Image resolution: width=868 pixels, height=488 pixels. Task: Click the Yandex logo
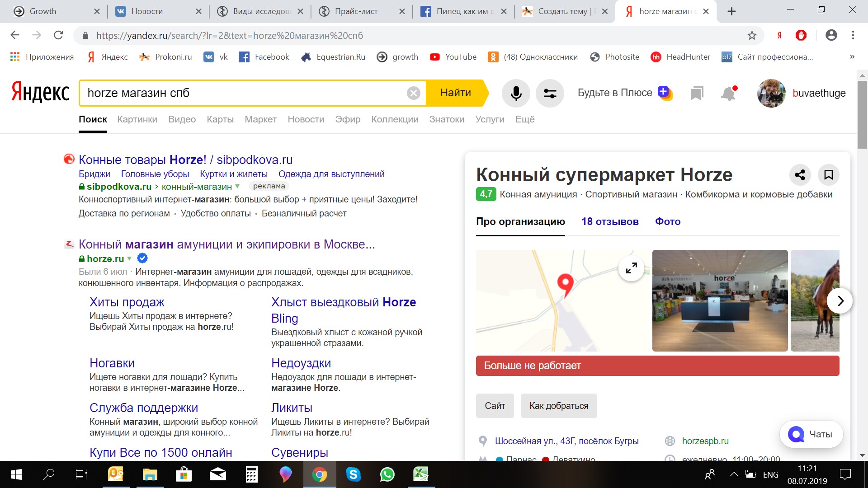tap(40, 92)
